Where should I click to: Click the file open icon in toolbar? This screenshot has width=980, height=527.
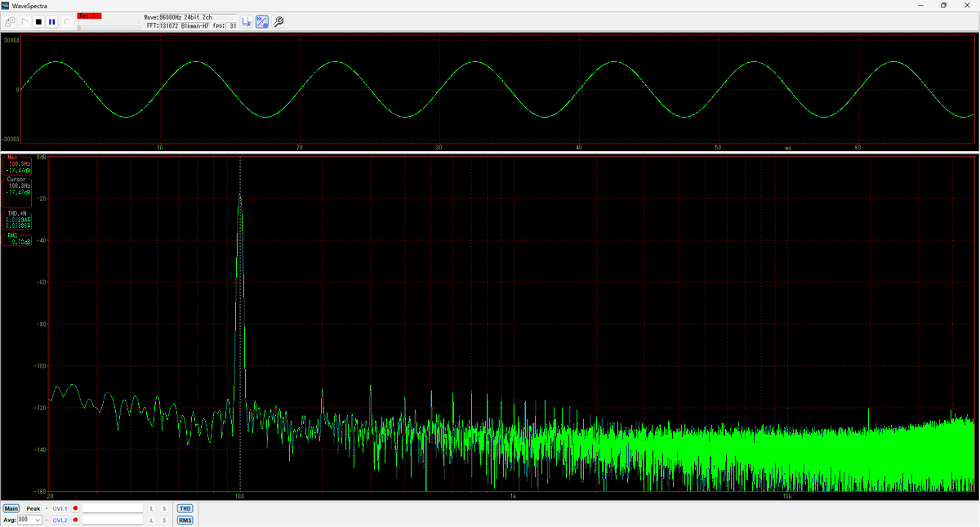click(10, 22)
